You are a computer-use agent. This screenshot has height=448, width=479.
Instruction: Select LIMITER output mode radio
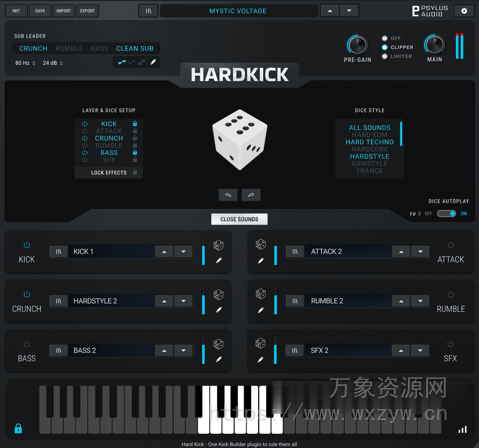point(385,56)
